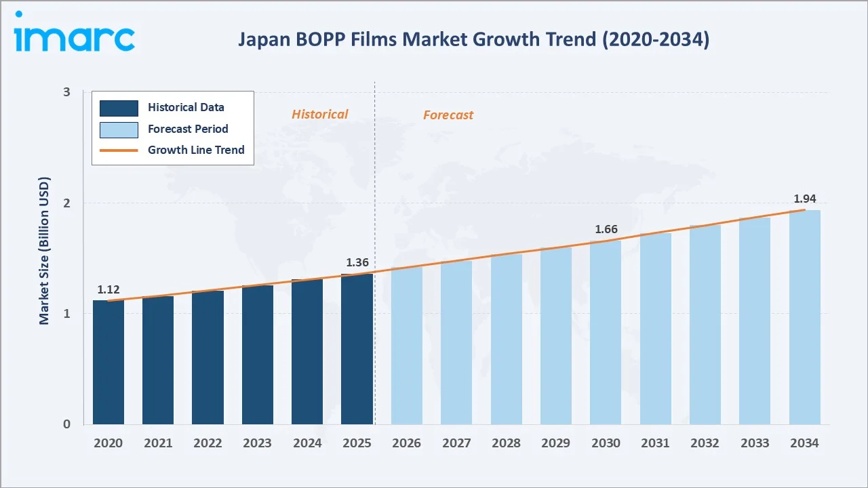
Task: Click the 2026 forecast bar
Action: 407,346
